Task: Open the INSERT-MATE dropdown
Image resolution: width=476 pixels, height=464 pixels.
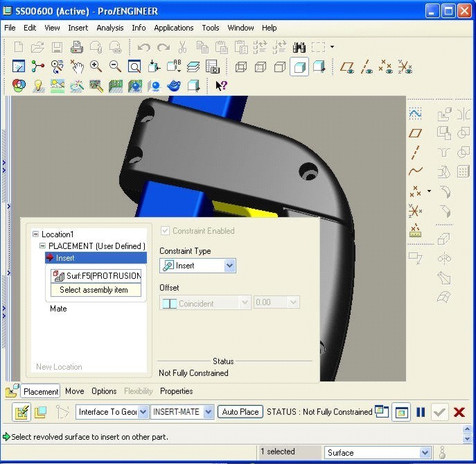Action: point(209,412)
